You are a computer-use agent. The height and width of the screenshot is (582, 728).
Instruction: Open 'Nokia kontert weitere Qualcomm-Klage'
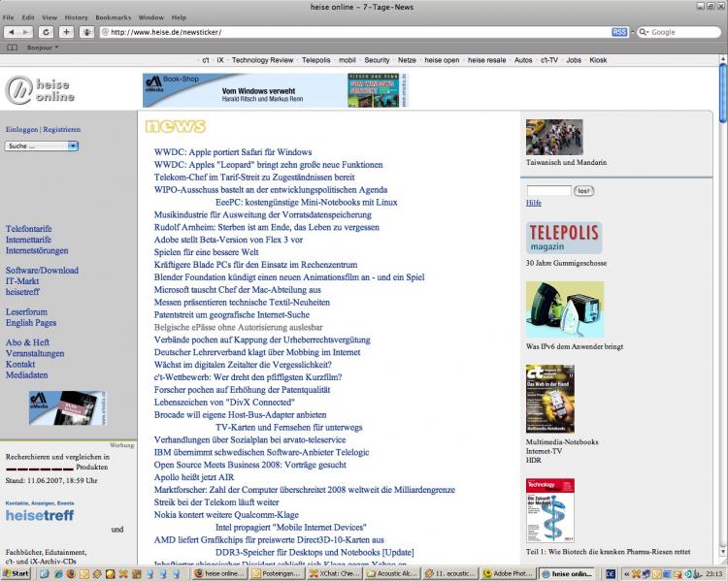226,515
